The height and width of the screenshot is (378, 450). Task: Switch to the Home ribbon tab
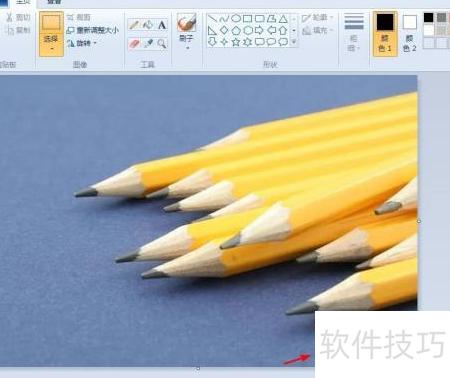[23, 2]
